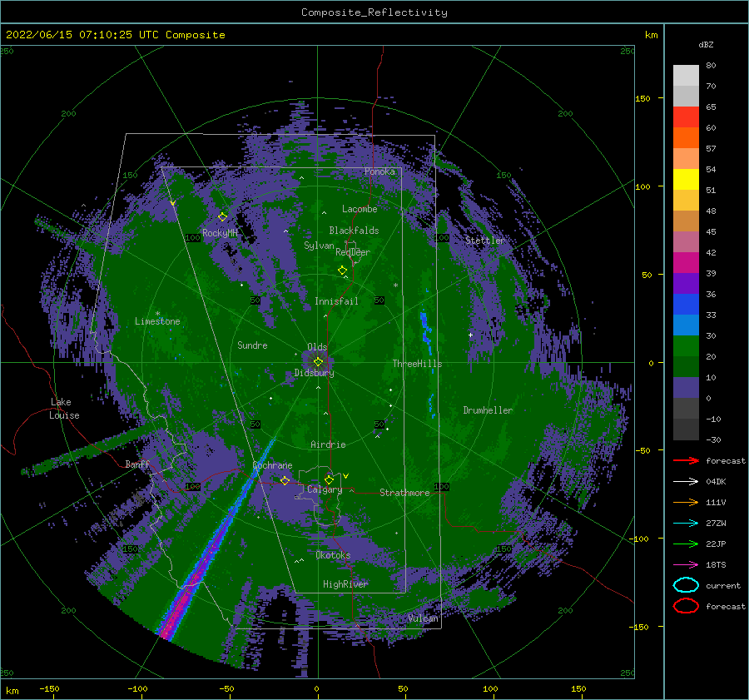Click the ThreeHills city label
The height and width of the screenshot is (700, 749).
417,364
